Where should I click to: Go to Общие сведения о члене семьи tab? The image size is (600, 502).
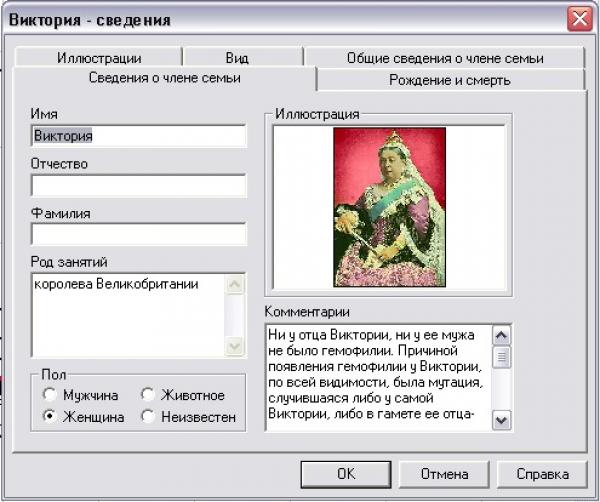[444, 58]
